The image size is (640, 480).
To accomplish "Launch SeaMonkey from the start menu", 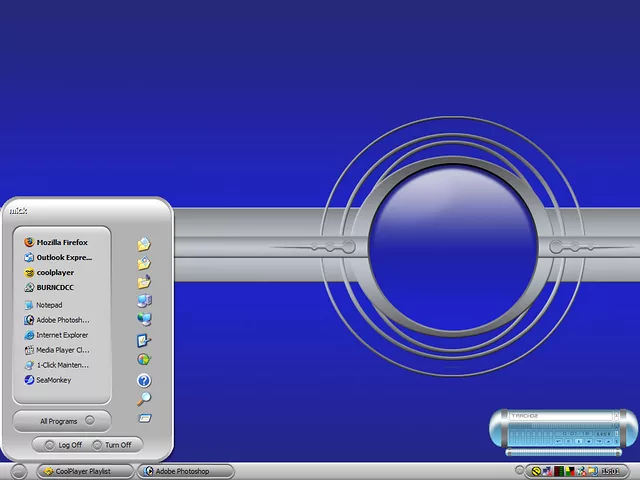I will [54, 380].
